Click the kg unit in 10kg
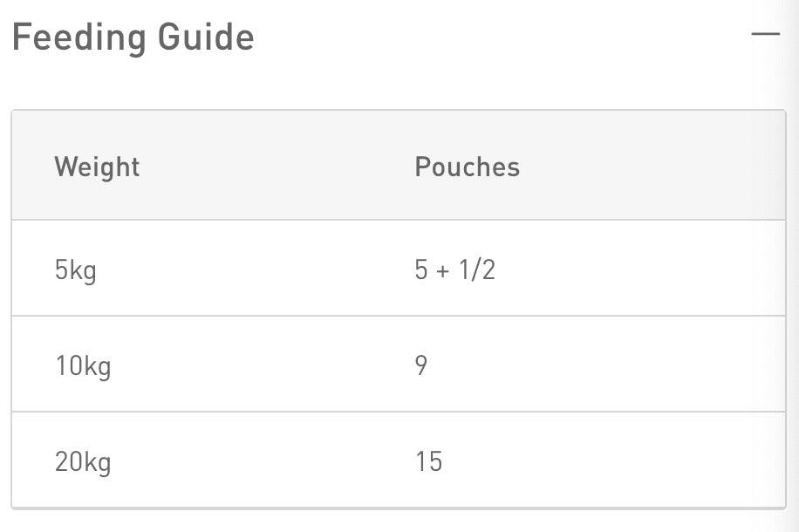The image size is (799, 532). (x=98, y=367)
